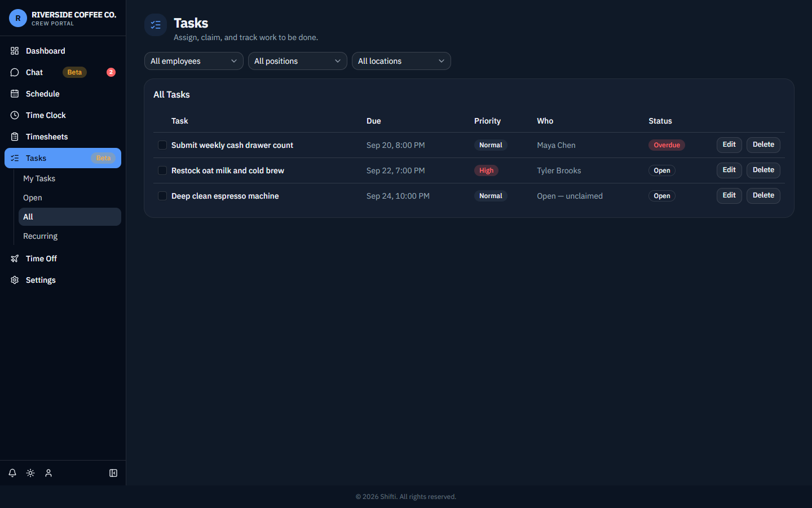Open Timesheets page
812x508 pixels.
click(63, 137)
